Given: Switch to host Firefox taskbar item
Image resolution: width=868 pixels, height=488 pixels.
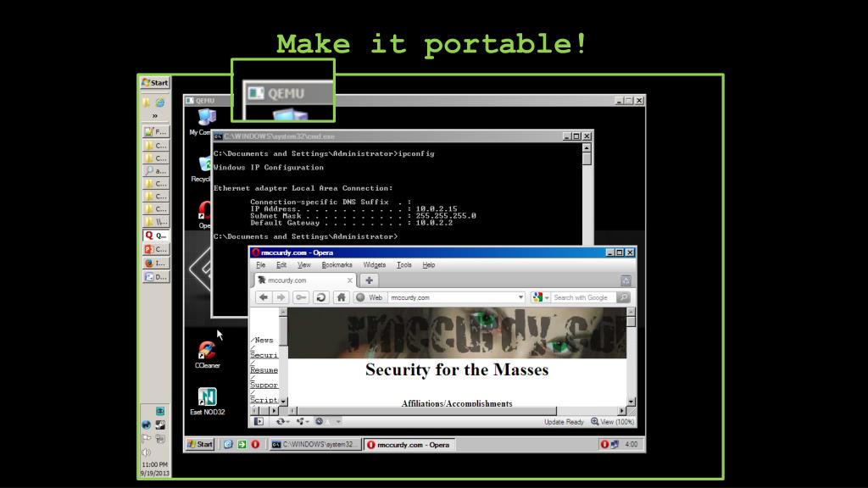Looking at the screenshot, I should [156, 263].
